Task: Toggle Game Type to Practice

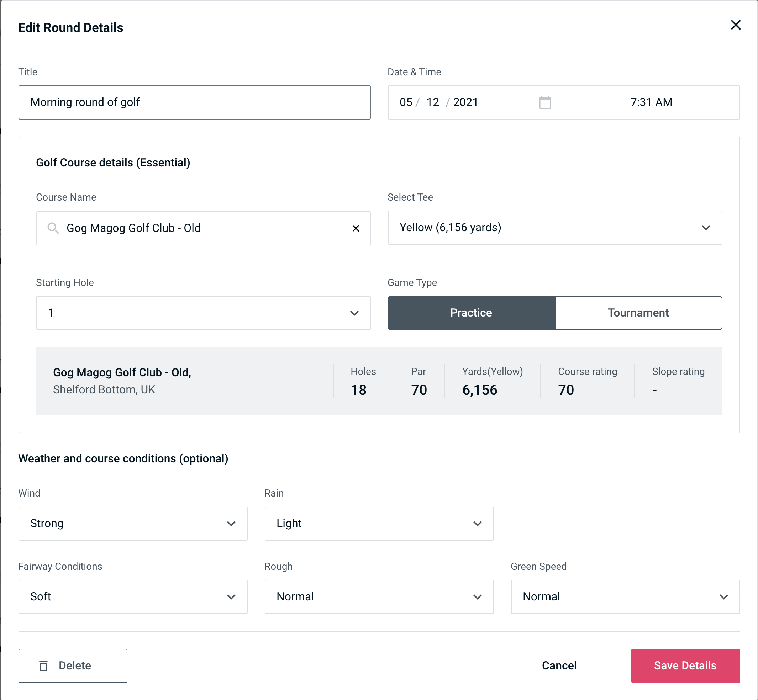Action: pyautogui.click(x=471, y=313)
